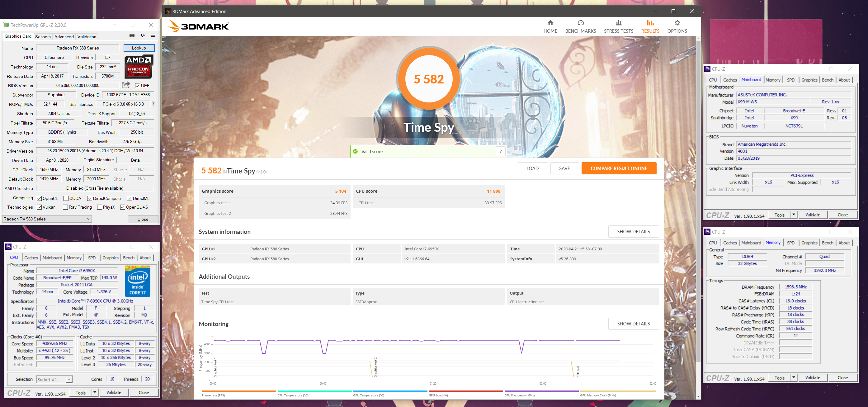Switch to GPU-Z Validation tab
Image resolution: width=868 pixels, height=407 pixels.
pos(87,37)
